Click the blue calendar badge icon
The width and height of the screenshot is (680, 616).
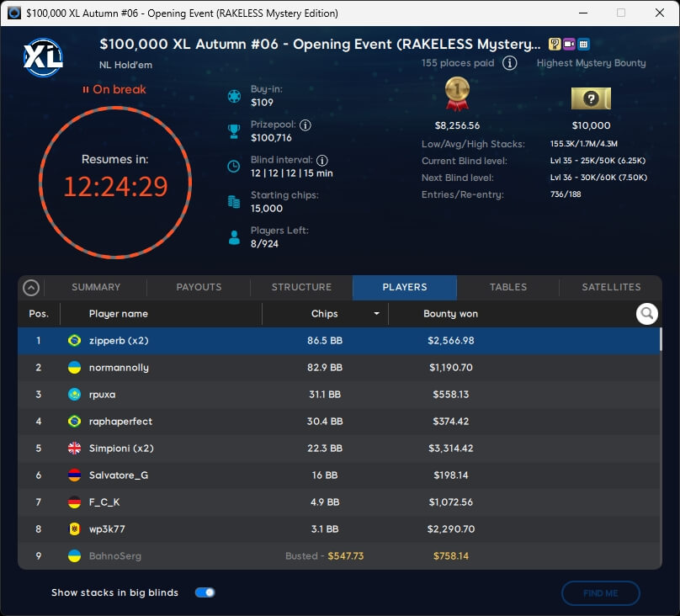583,45
